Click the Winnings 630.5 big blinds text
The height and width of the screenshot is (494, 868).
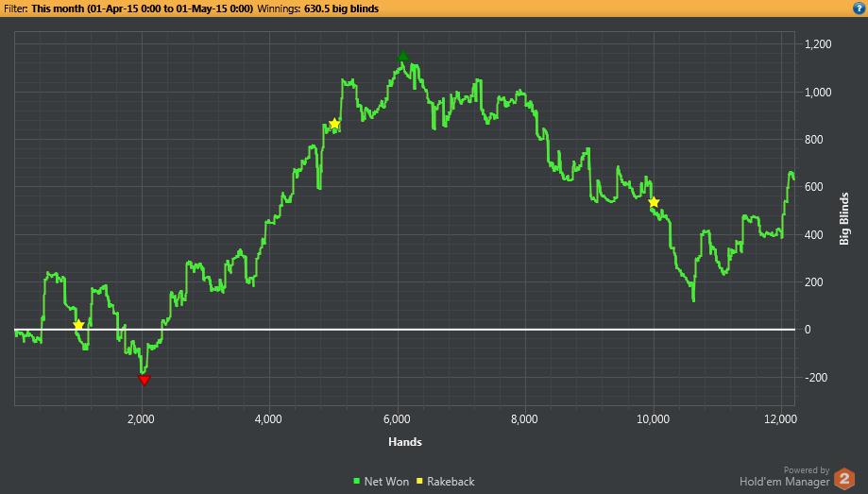tap(318, 9)
